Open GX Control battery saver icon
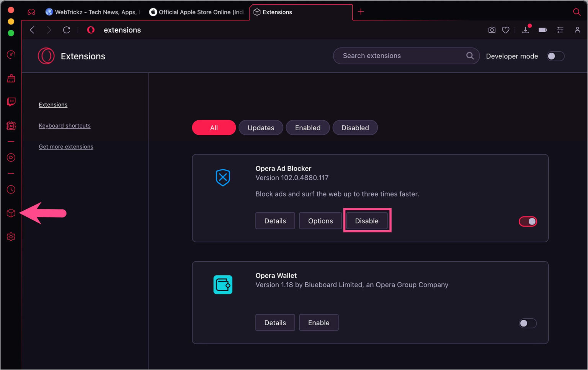The image size is (588, 370). [x=542, y=30]
